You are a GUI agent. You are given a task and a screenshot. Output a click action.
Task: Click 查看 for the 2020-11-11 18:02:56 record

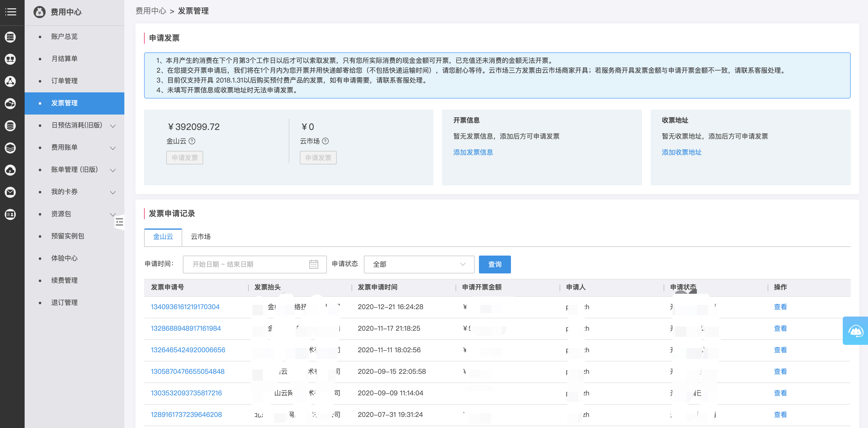[x=780, y=350]
